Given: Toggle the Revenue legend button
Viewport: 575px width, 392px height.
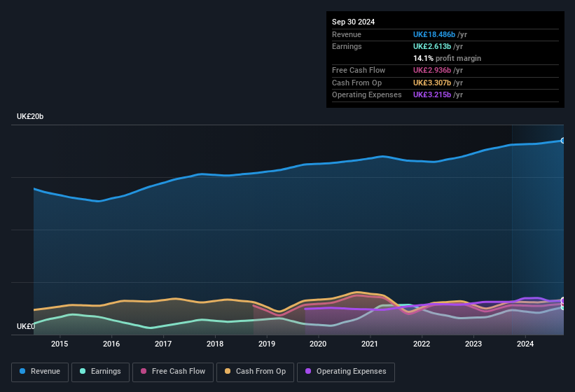Looking at the screenshot, I should pyautogui.click(x=40, y=372).
